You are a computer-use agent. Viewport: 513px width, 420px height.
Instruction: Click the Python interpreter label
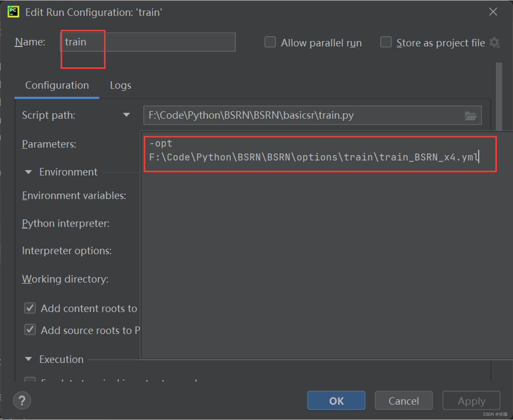(66, 224)
